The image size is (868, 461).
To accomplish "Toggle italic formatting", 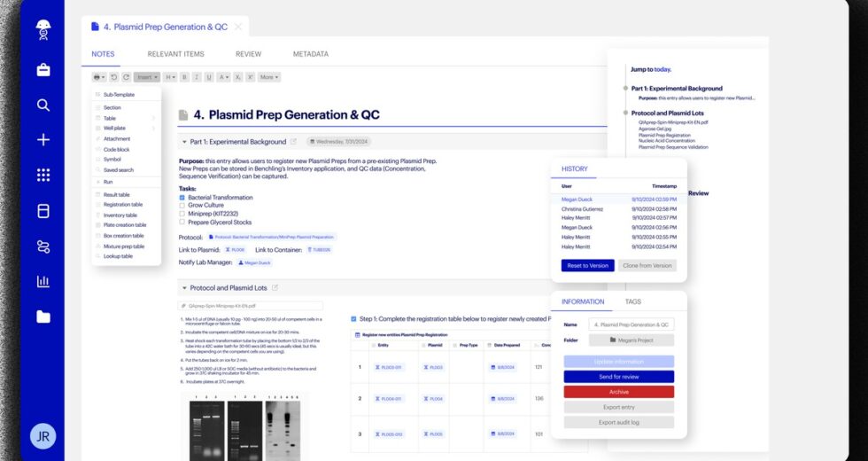I will tap(197, 77).
